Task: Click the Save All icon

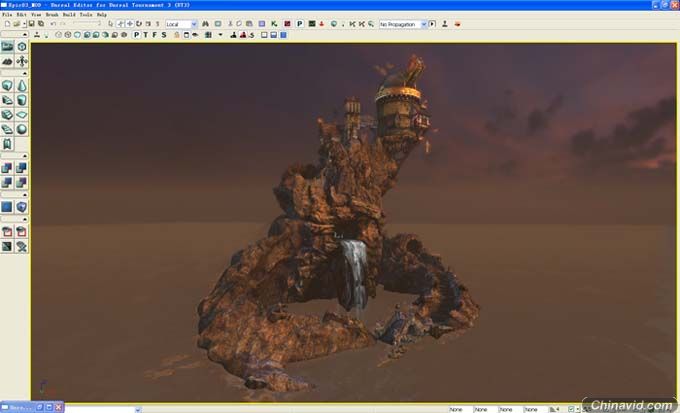Action: coord(41,24)
